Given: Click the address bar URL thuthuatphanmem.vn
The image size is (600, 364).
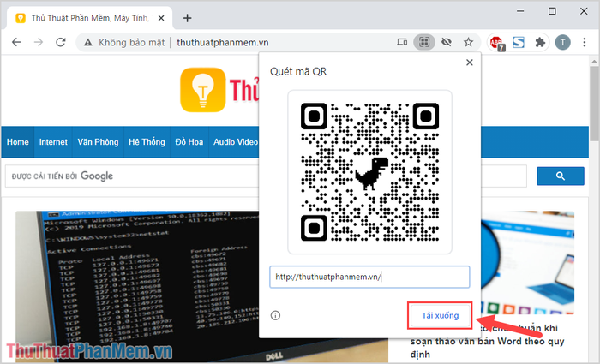Looking at the screenshot, I should 223,43.
